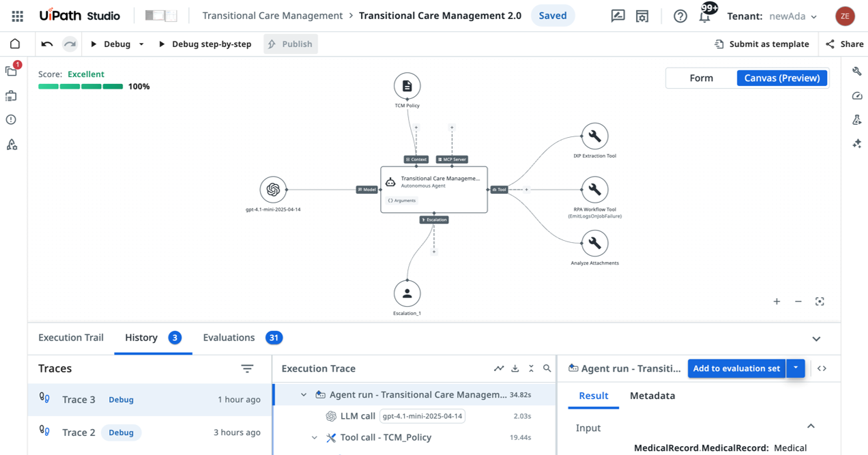
Task: Open Transitional Care Management breadcrumb link
Action: [x=272, y=16]
